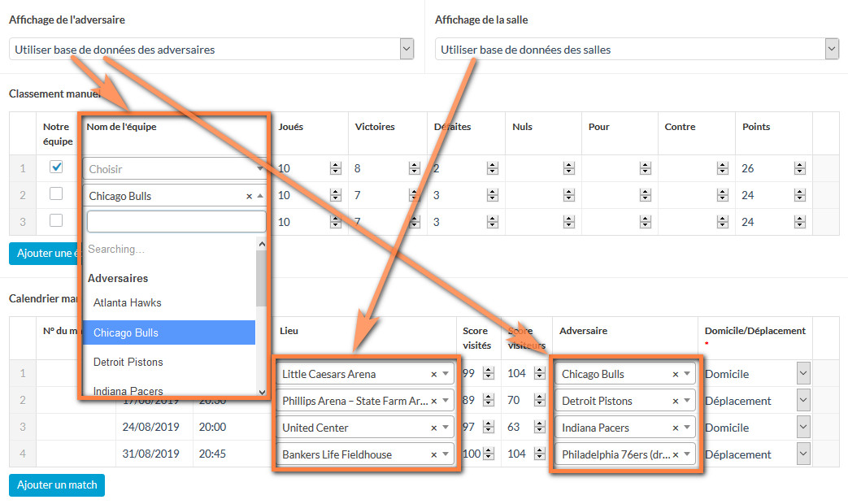The height and width of the screenshot is (504, 848).
Task: Open Domicile dropdown for match 1
Action: [803, 373]
